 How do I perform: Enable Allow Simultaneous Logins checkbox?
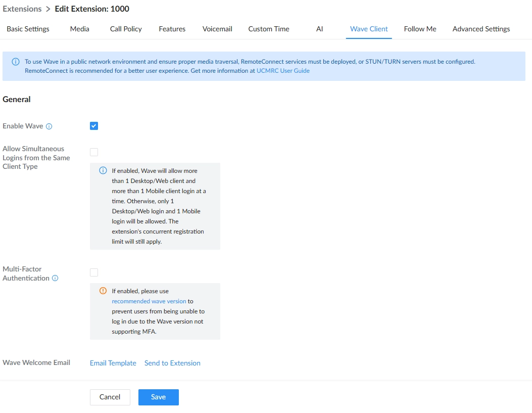pos(94,152)
